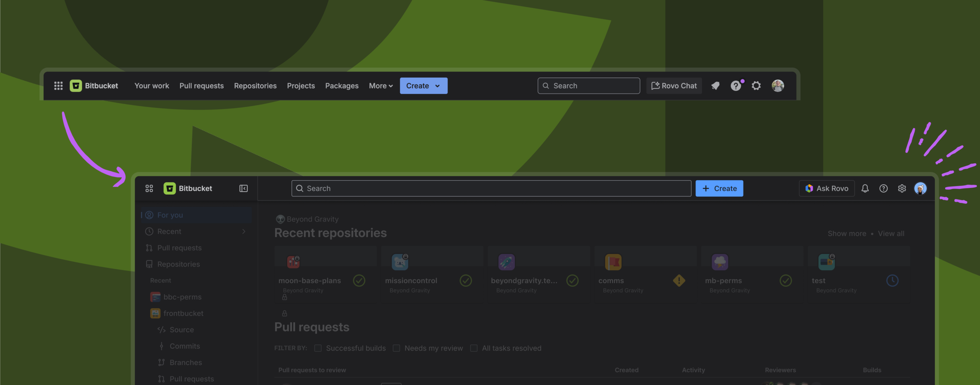Image resolution: width=980 pixels, height=385 pixels.
Task: Open test repository card
Action: [x=859, y=275]
